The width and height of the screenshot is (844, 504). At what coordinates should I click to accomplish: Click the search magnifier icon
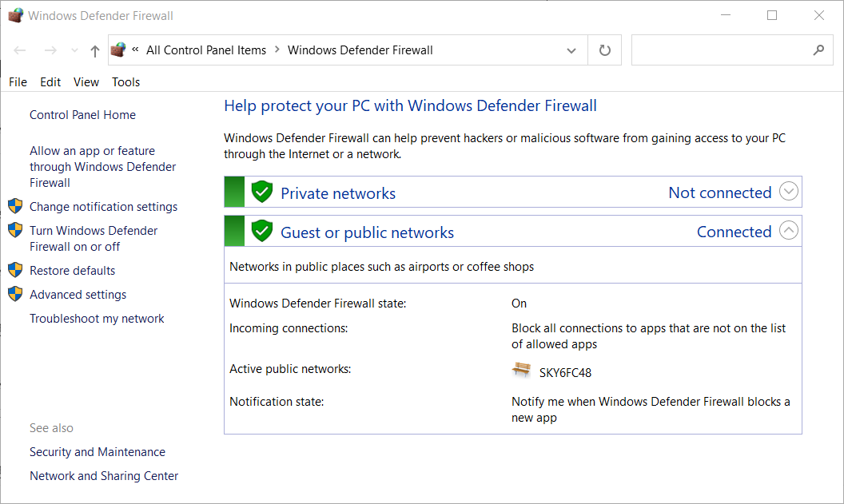(x=818, y=50)
